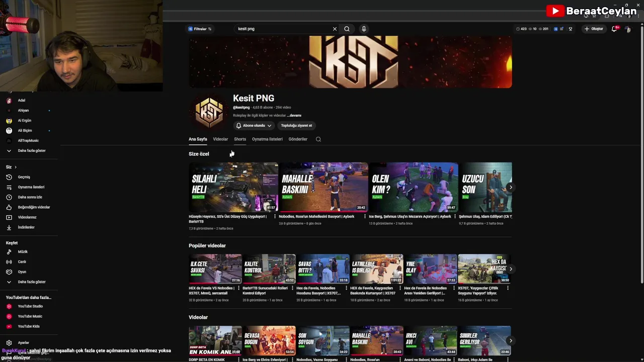
Task: Open the Popüler videolar section heading
Action: pos(207,246)
